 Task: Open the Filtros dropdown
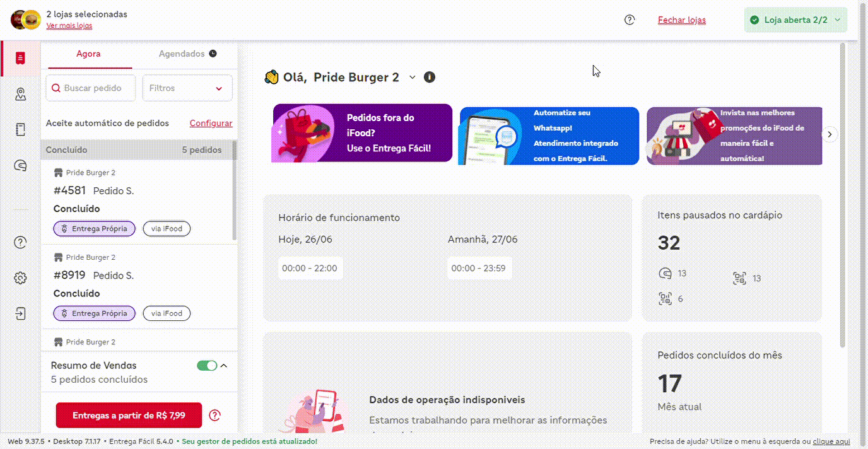[187, 88]
